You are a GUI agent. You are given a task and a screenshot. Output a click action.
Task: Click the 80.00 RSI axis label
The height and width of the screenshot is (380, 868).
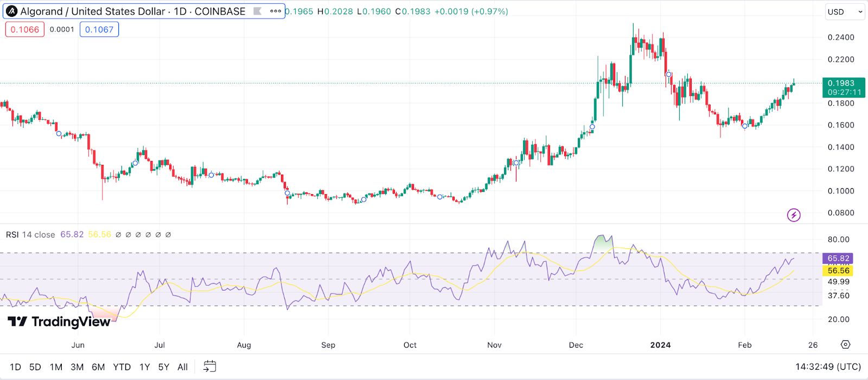(x=839, y=240)
